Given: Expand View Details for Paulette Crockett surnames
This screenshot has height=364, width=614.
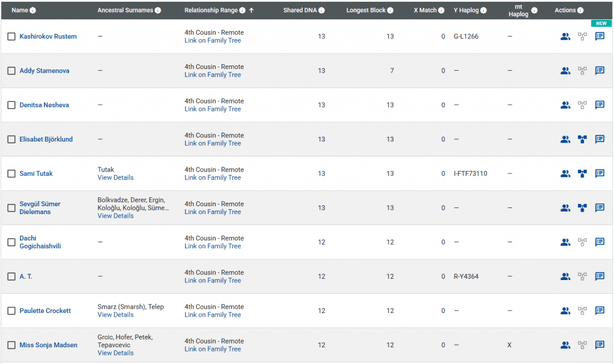Looking at the screenshot, I should tap(115, 315).
